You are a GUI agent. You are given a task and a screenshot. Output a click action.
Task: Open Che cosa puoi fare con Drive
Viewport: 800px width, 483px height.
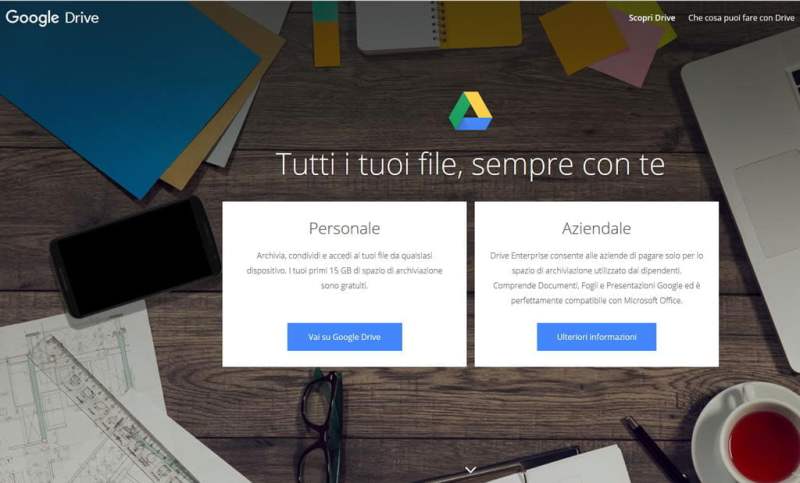741,18
